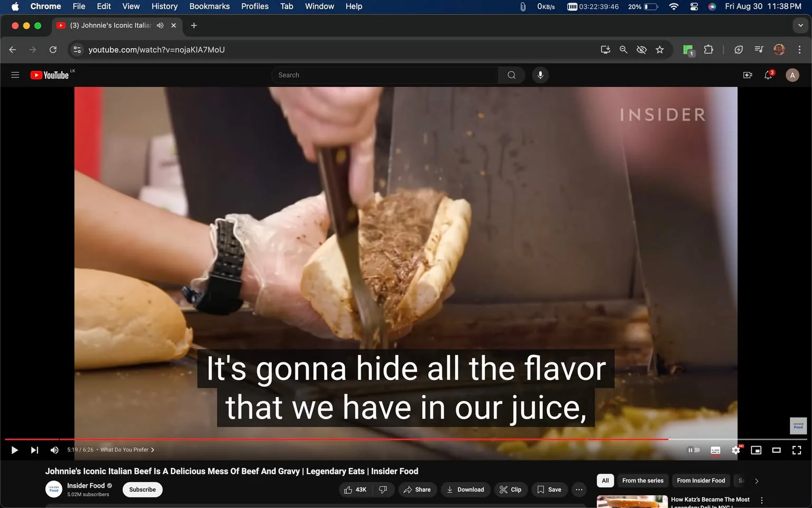Install app icon in address bar
This screenshot has width=812, height=508.
point(606,50)
